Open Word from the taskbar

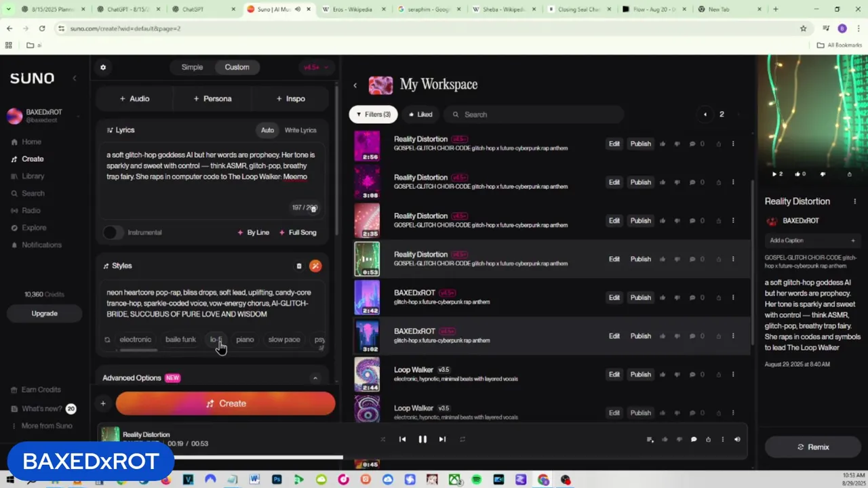pyautogui.click(x=254, y=480)
